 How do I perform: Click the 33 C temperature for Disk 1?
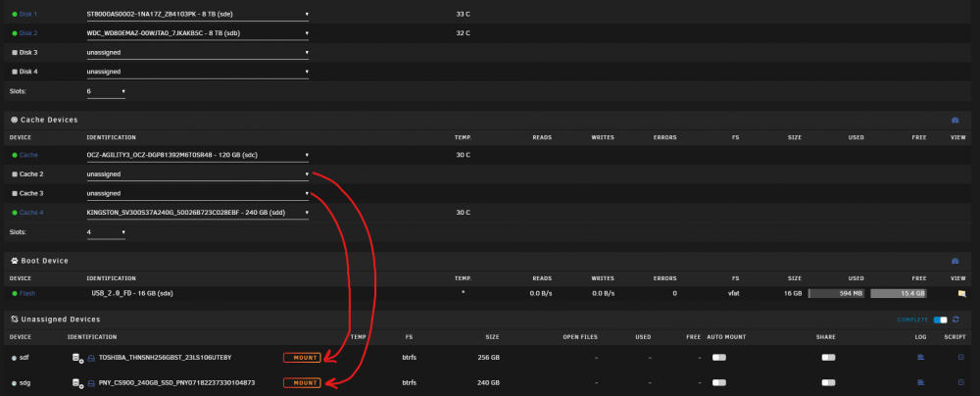click(464, 14)
